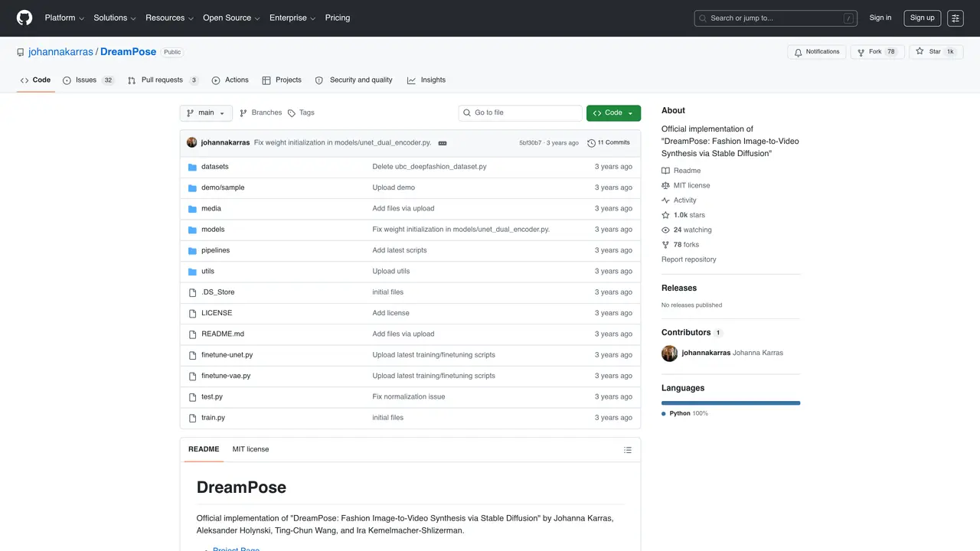Open the Insights tab

pos(426,80)
